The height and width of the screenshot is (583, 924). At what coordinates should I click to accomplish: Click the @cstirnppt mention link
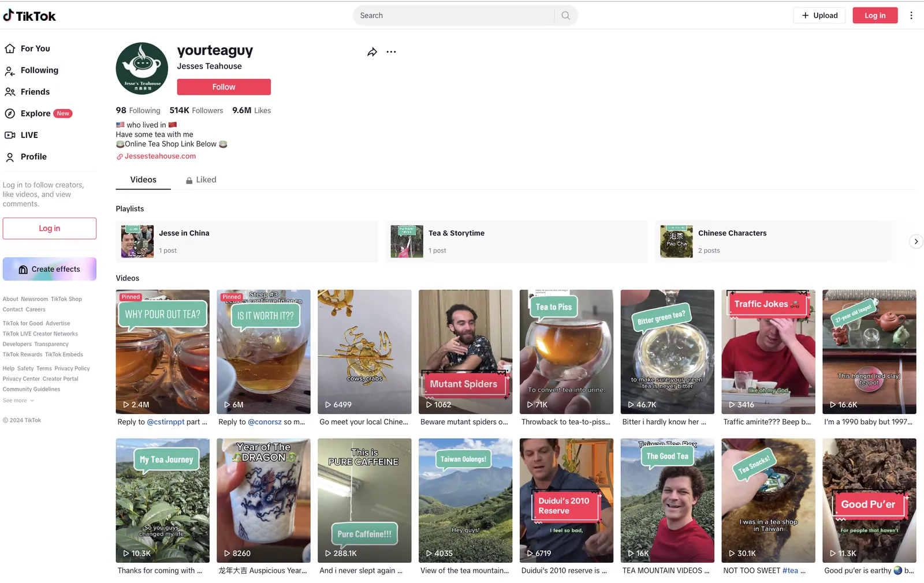point(166,422)
